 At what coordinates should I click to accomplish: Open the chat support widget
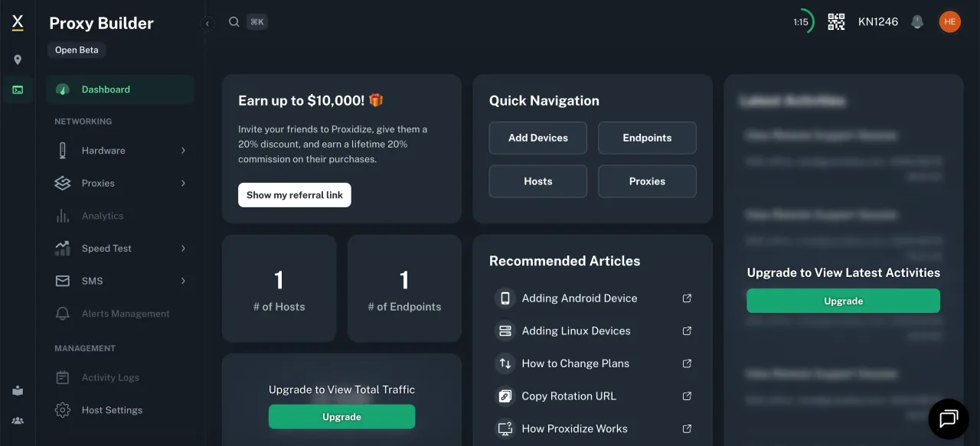tap(949, 418)
